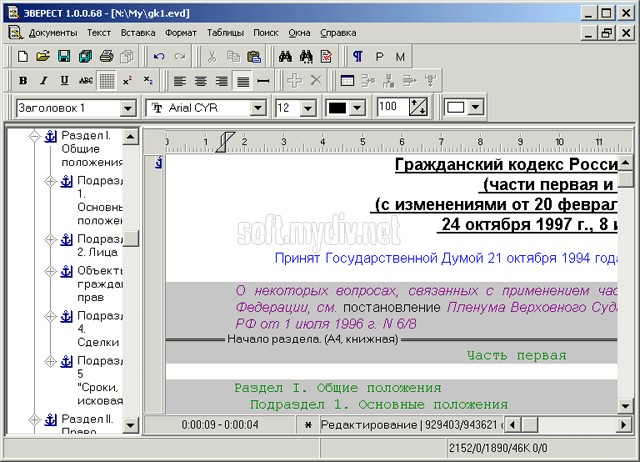Open the Документы menu
Viewport: 640px width, 462px height.
[x=53, y=33]
